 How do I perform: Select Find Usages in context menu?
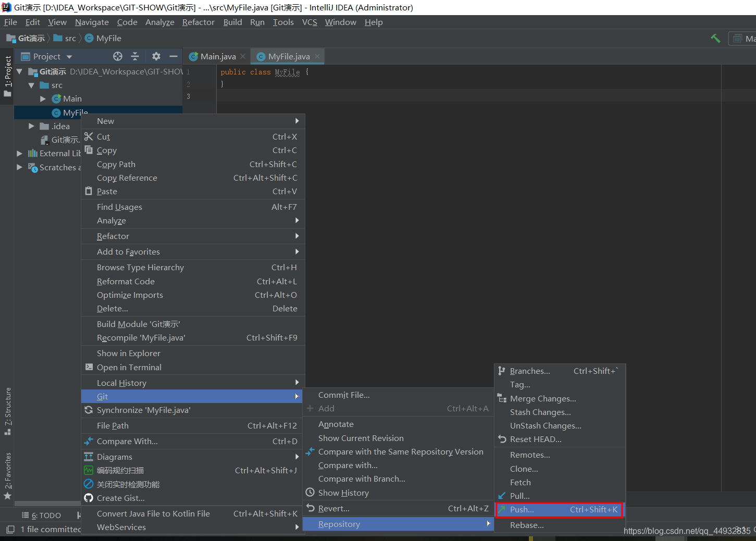(193, 207)
